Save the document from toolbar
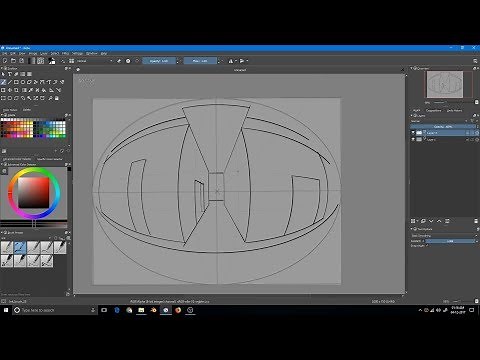The height and width of the screenshot is (360, 480). pyautogui.click(x=22, y=61)
